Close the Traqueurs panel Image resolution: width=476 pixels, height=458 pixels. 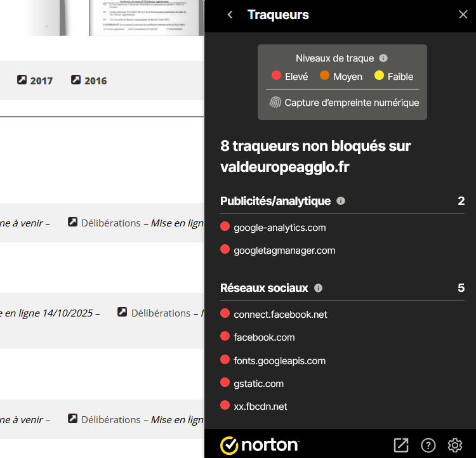(x=463, y=15)
